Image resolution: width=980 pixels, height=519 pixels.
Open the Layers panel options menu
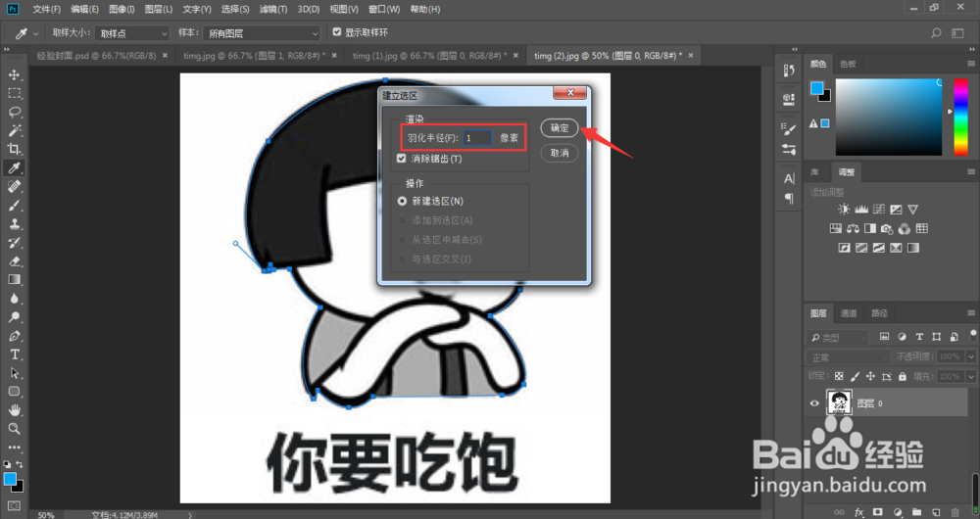970,313
